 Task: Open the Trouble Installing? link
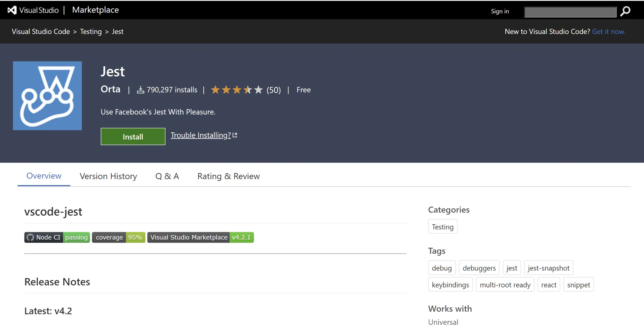point(200,135)
